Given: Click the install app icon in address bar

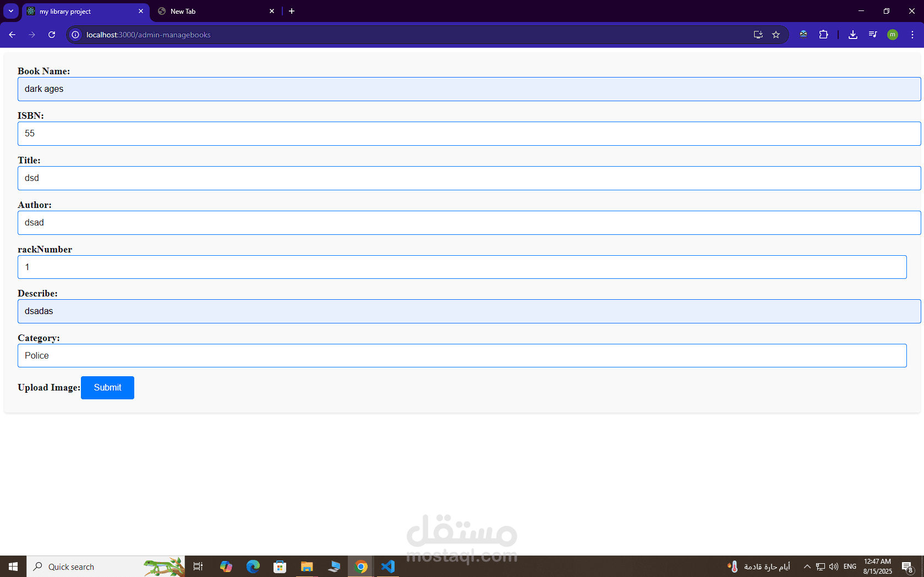Looking at the screenshot, I should (x=758, y=35).
